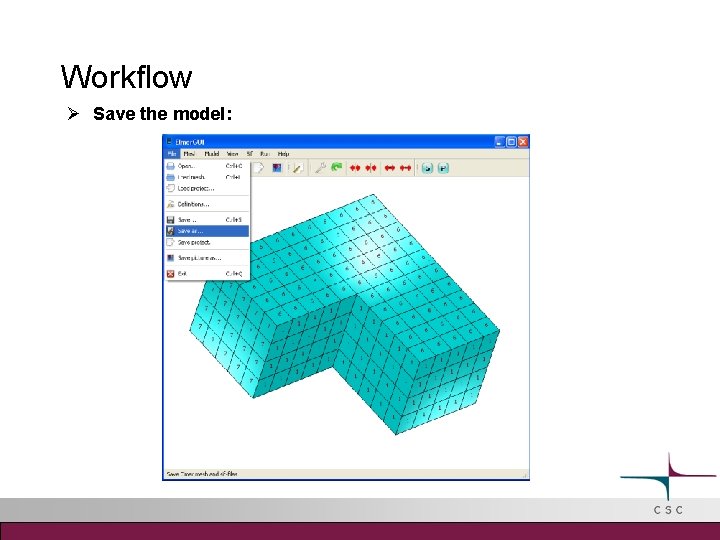Choose Save picture as... menu entry
The width and height of the screenshot is (720, 540).
[x=207, y=258]
